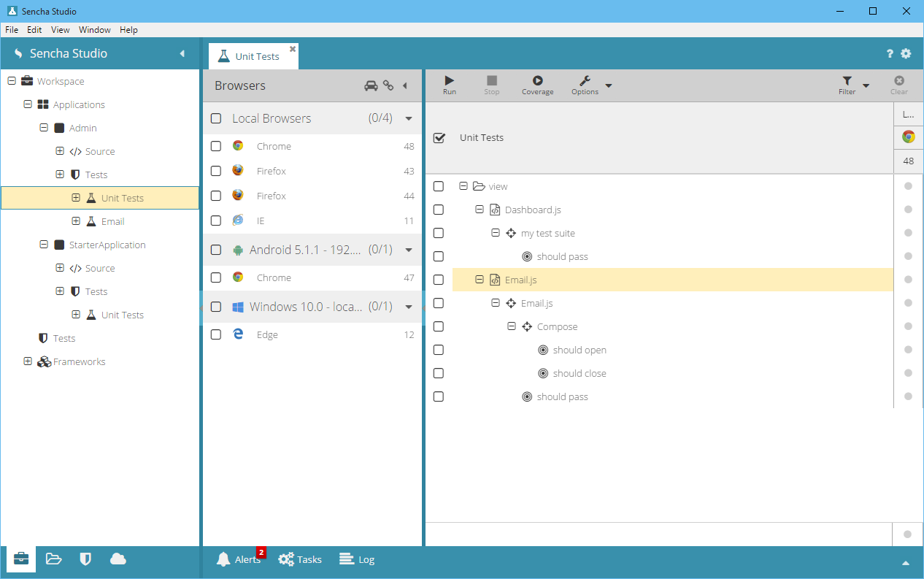
Task: Close the Unit Tests tab
Action: pos(293,49)
